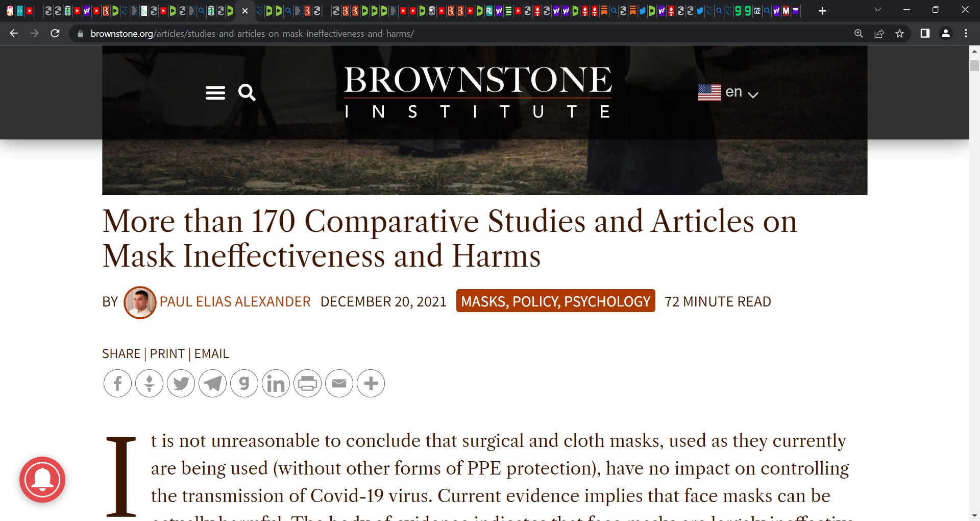Click the 'DECEMBER 20, 2021' date
Screen dimensions: 980x521
click(x=383, y=302)
